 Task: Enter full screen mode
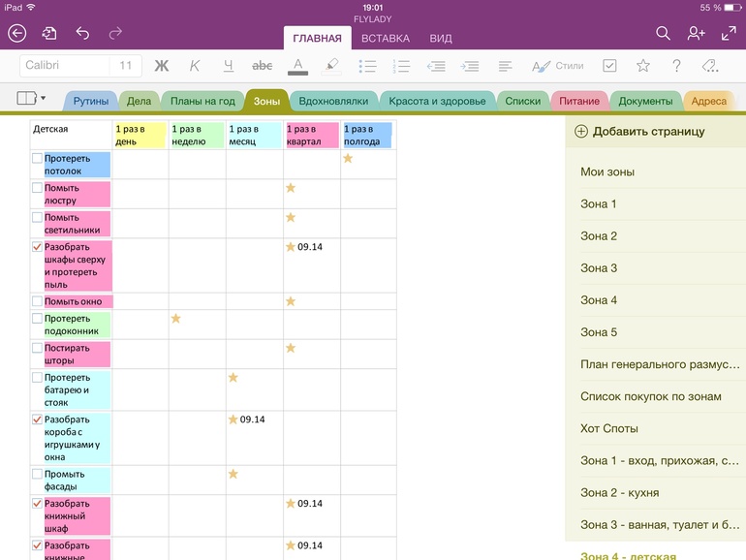tap(729, 34)
